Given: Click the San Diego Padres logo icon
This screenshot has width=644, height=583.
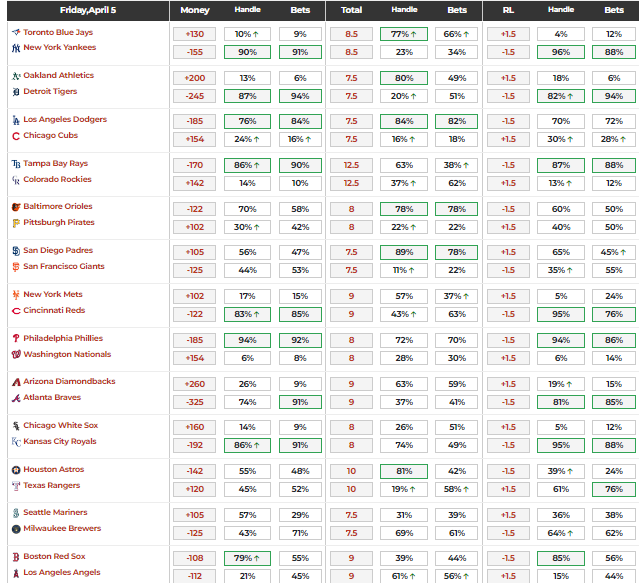Looking at the screenshot, I should tap(16, 251).
